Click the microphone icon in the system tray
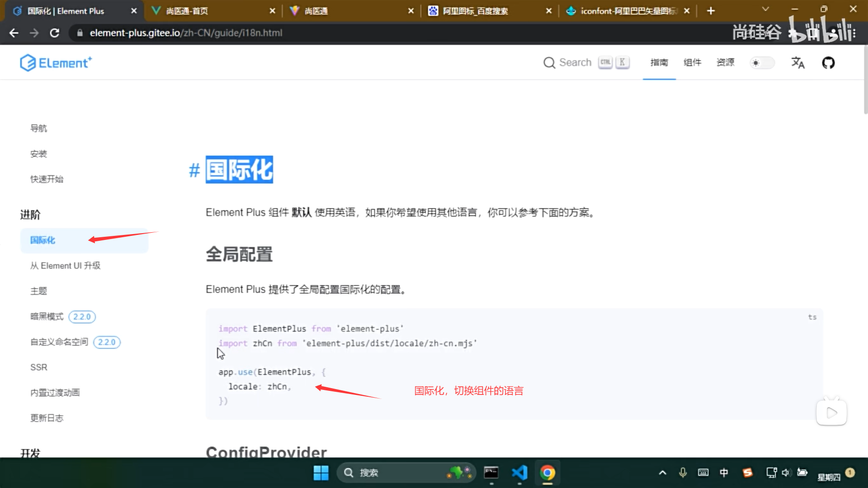This screenshot has width=868, height=488. point(682,473)
